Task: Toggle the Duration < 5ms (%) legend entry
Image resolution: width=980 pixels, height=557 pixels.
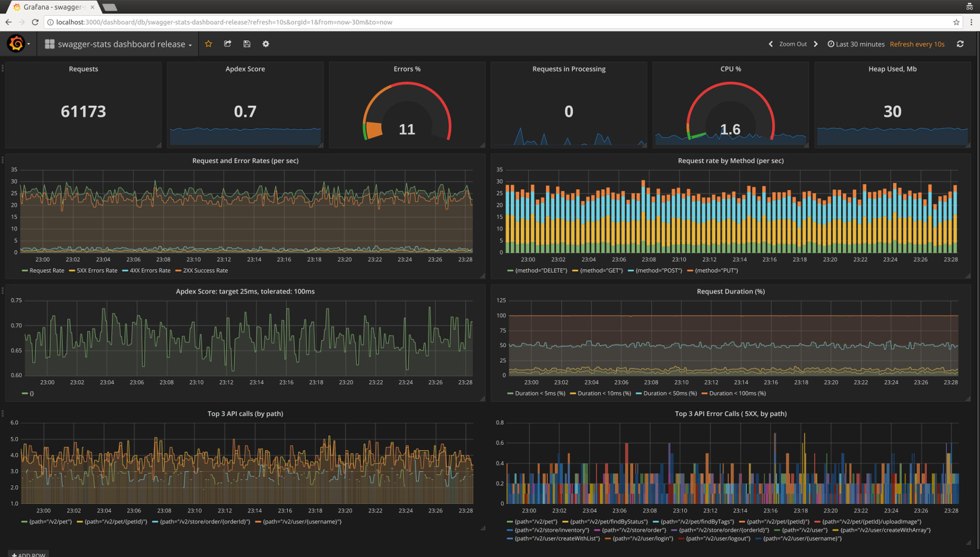Action: pos(540,393)
